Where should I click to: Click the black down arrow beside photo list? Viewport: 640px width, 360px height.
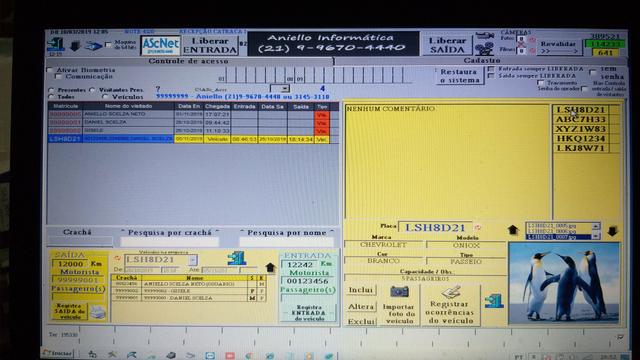(x=612, y=231)
